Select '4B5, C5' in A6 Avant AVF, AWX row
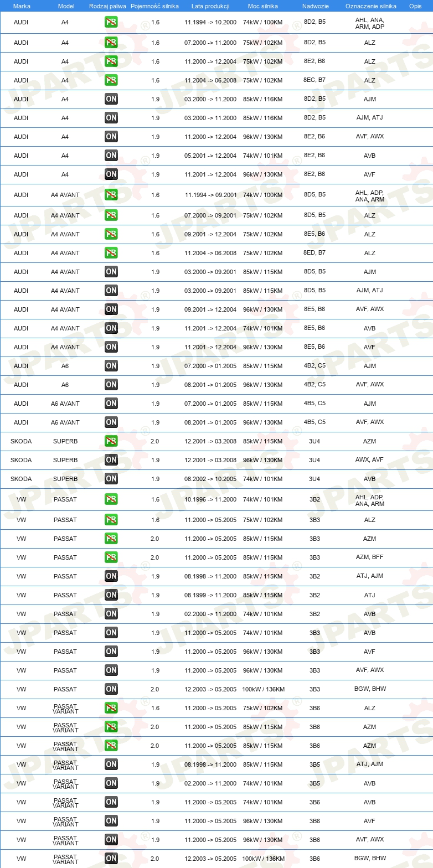This screenshot has height=868, width=433. 315,422
